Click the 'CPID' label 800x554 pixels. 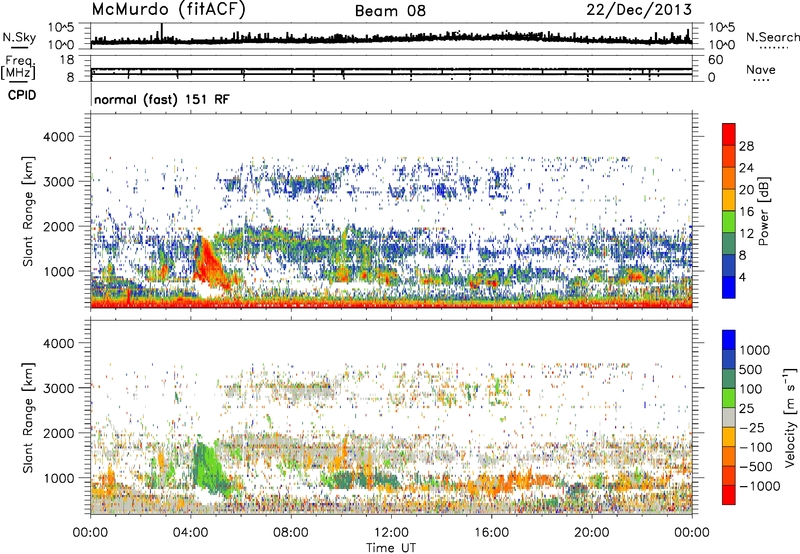pos(22,95)
